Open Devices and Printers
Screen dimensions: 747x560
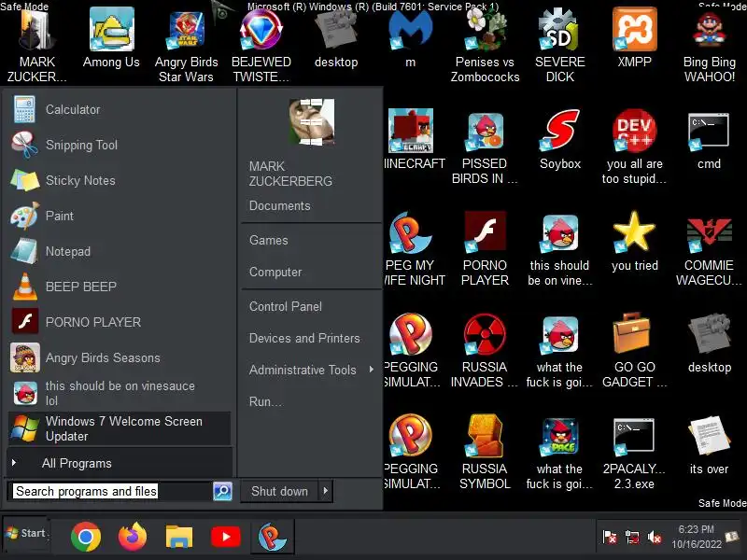pyautogui.click(x=304, y=338)
